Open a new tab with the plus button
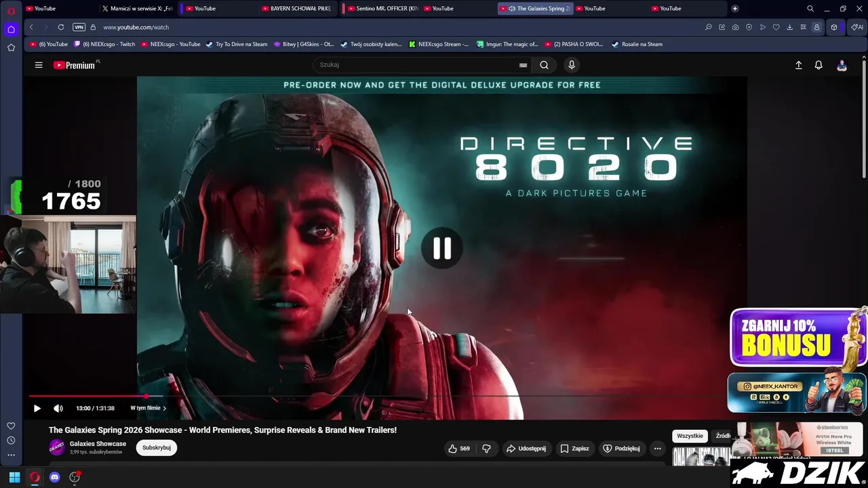The width and height of the screenshot is (868, 488). (x=735, y=9)
